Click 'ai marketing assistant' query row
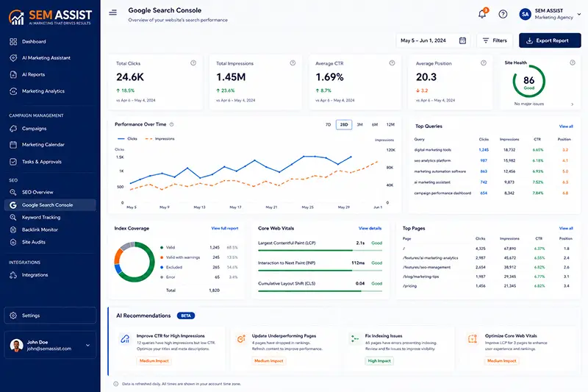The image size is (588, 392). (492, 182)
